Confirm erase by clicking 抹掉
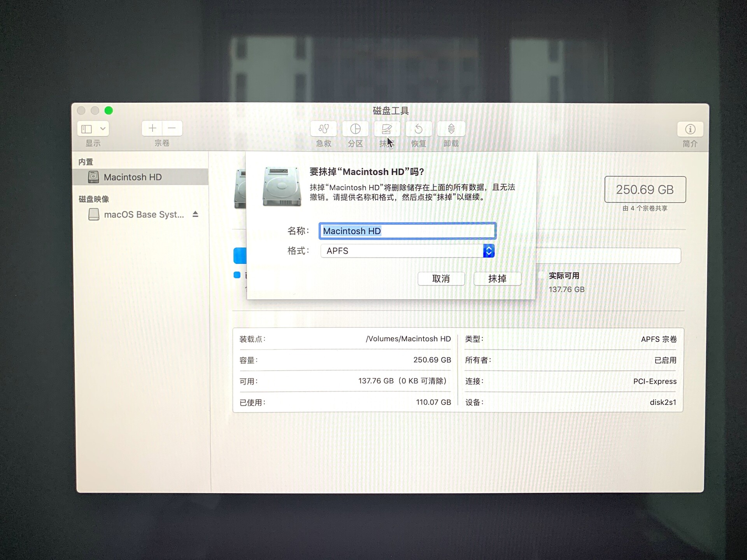 (497, 279)
